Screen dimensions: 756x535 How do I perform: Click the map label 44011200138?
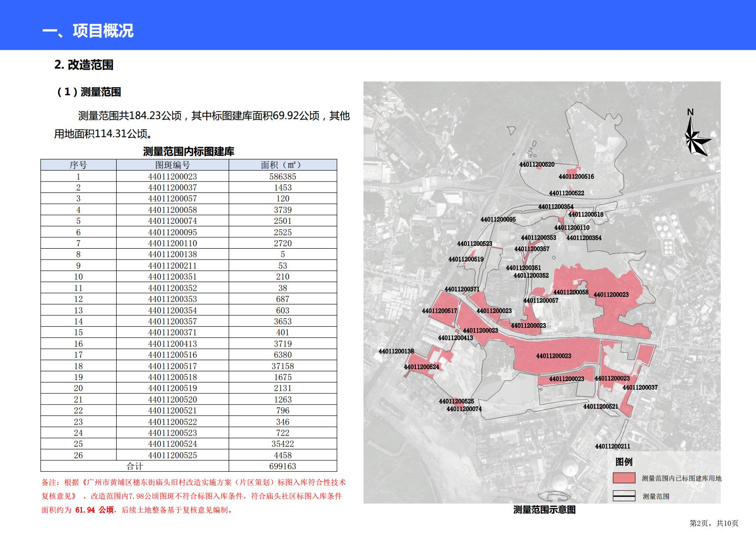[x=396, y=351]
